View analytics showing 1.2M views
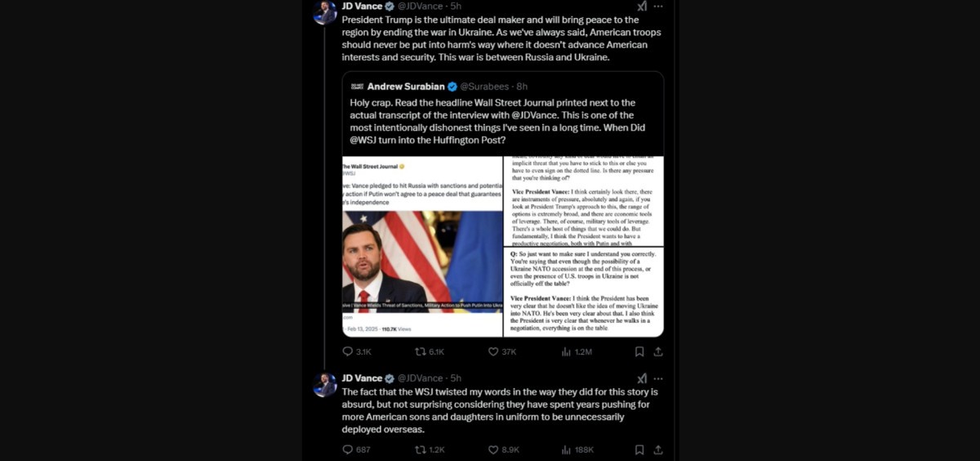 point(577,351)
